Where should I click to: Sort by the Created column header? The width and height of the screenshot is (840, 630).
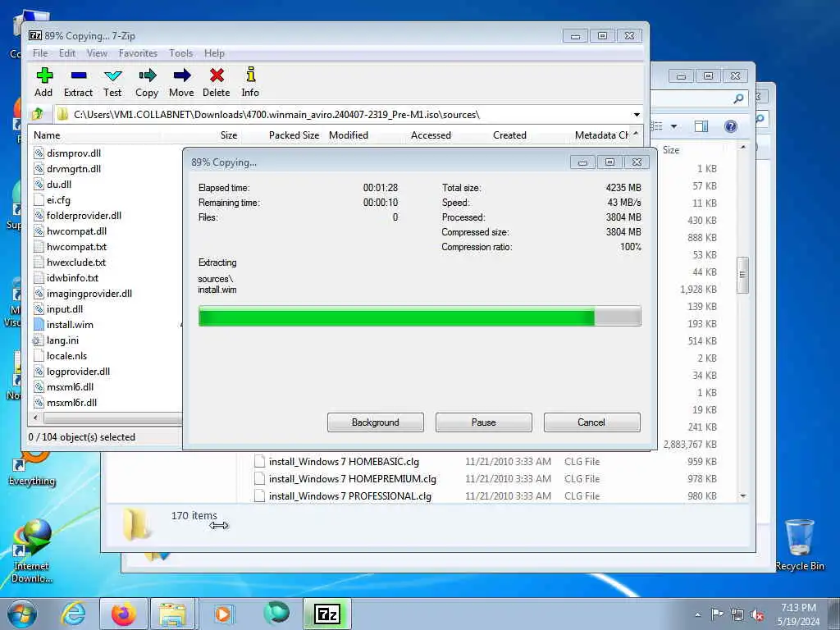pyautogui.click(x=509, y=135)
